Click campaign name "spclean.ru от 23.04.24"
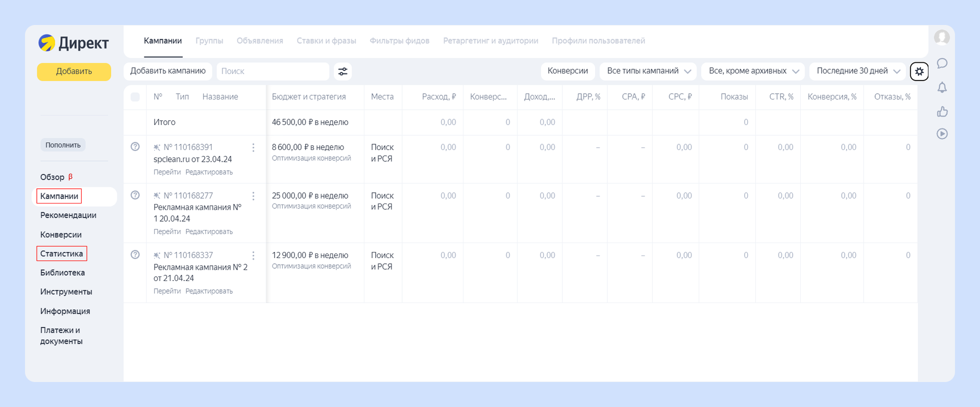The width and height of the screenshot is (980, 407). pos(193,159)
